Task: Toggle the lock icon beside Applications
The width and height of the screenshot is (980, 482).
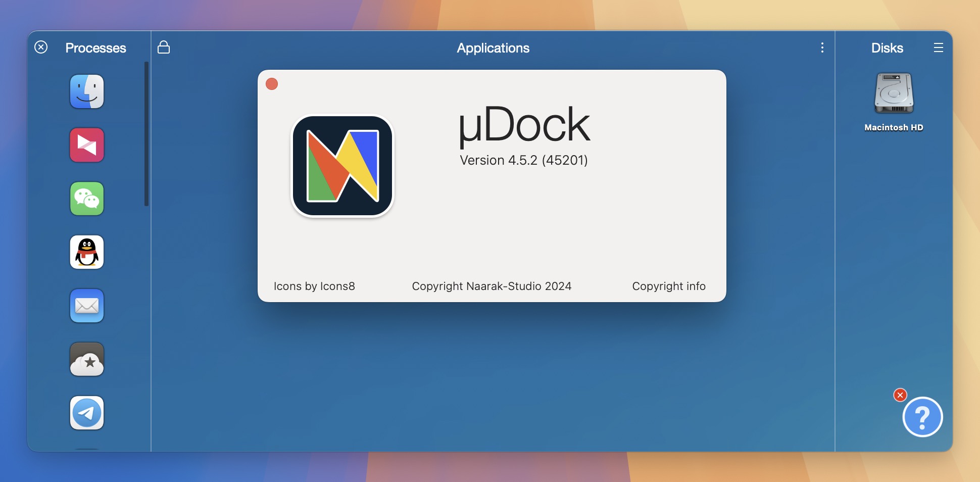Action: (164, 47)
